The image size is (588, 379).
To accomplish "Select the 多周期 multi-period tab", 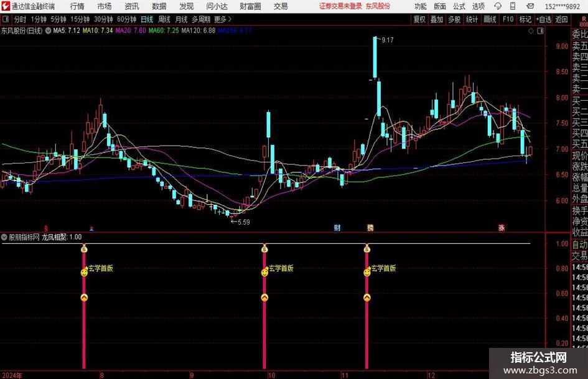I will click(201, 19).
